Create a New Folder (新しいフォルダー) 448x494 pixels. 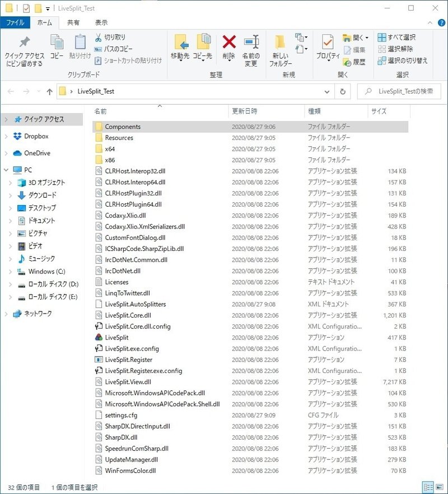(x=280, y=50)
